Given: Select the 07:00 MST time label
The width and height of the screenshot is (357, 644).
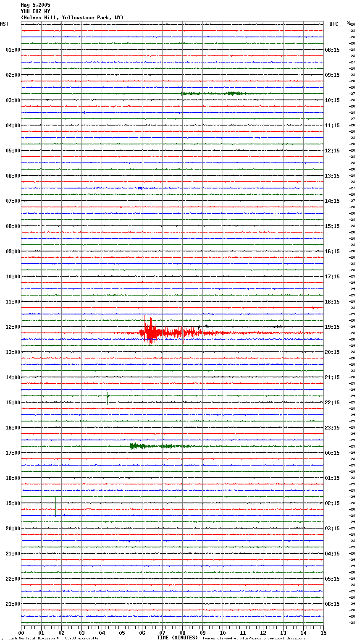Looking at the screenshot, I should coord(13,201).
